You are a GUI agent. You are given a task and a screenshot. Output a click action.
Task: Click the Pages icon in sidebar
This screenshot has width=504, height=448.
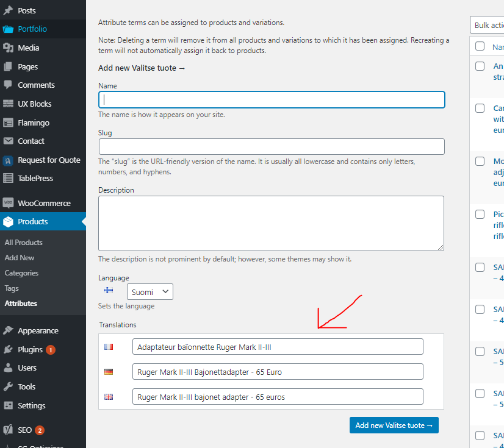(8, 67)
